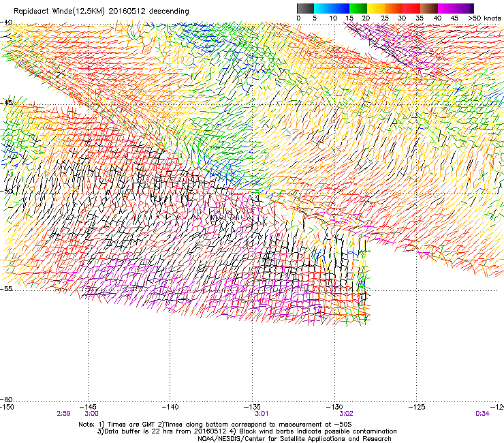Click the -40 latitude axis label
The width and height of the screenshot is (504, 443).
(x=6, y=22)
